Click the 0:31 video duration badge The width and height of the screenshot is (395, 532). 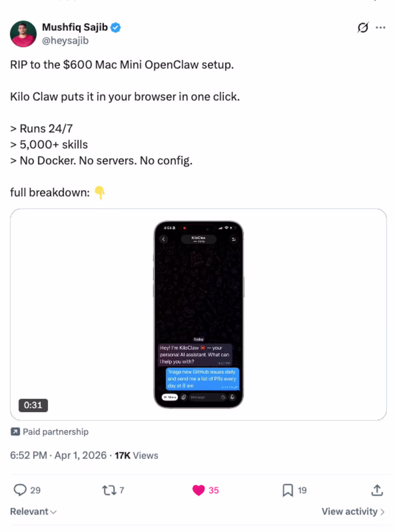tap(33, 405)
